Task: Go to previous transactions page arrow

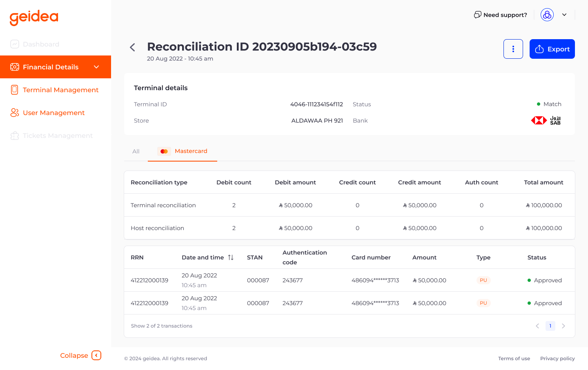Action: coord(537,326)
